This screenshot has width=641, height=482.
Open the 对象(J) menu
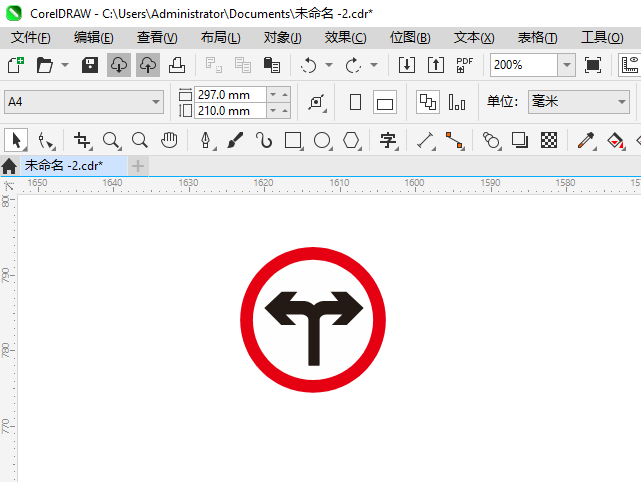coord(282,38)
